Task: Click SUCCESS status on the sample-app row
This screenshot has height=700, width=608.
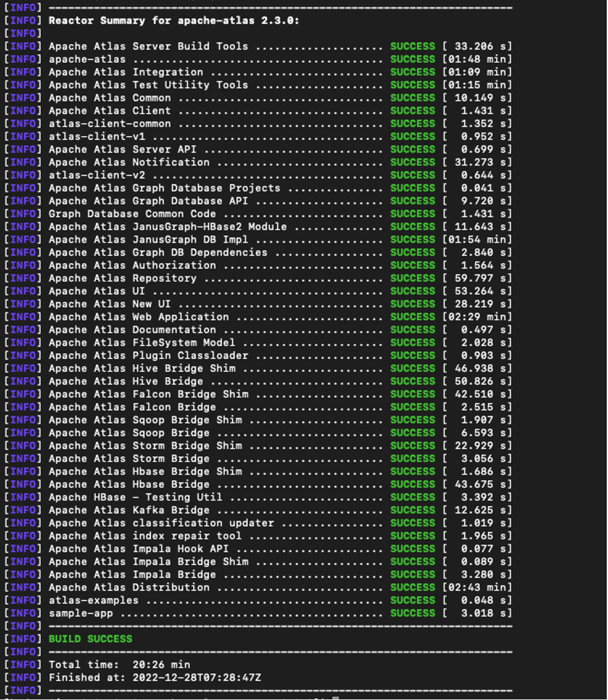Action: pyautogui.click(x=413, y=614)
